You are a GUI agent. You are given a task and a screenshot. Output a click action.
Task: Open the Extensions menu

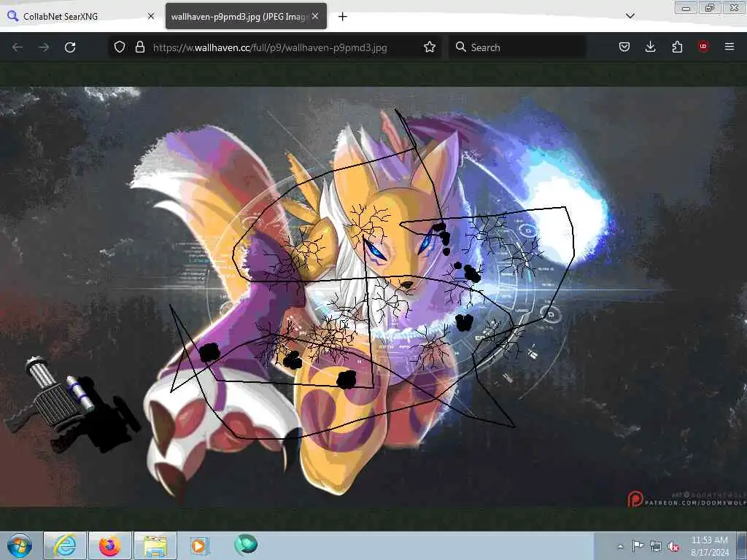tap(677, 47)
